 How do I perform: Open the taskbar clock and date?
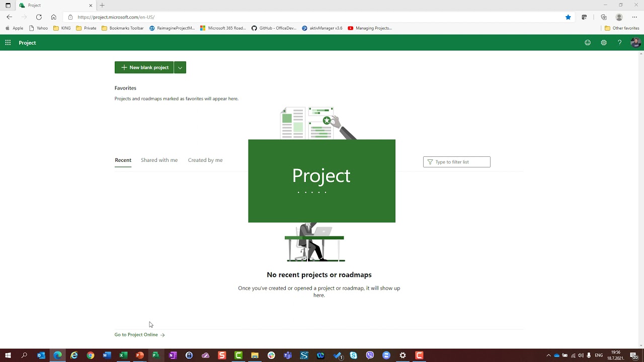[616, 355]
